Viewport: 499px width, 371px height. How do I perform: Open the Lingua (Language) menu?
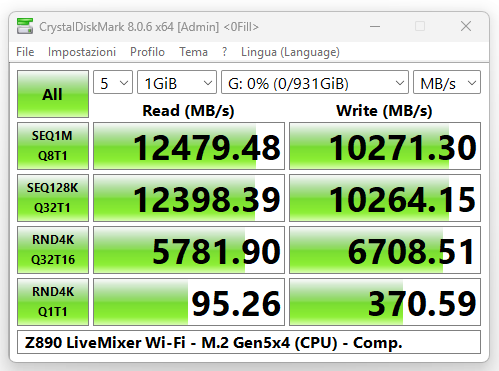pyautogui.click(x=290, y=52)
